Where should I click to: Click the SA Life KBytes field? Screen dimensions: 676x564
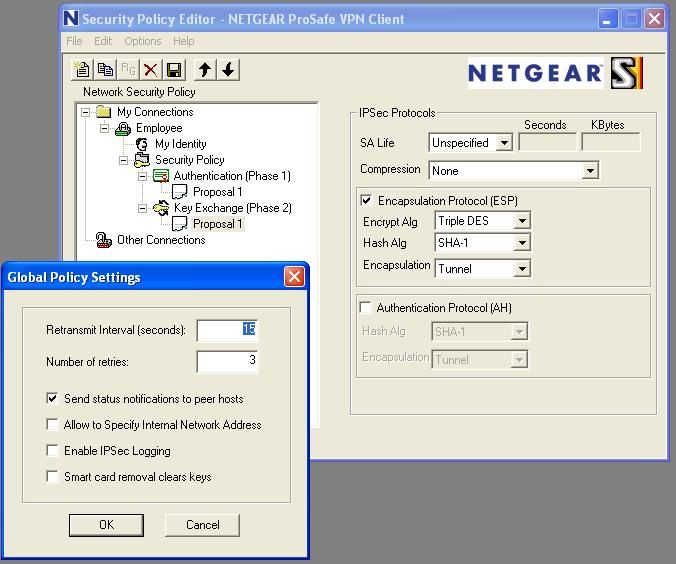point(610,142)
